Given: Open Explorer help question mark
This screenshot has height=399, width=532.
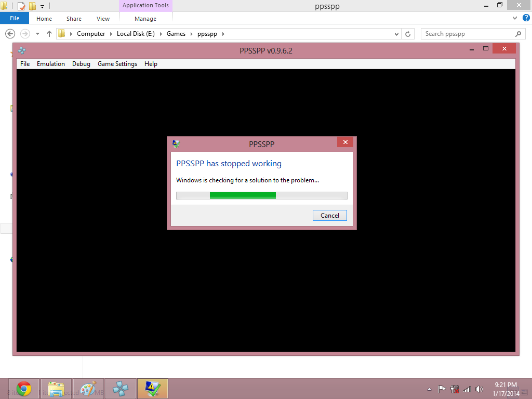Looking at the screenshot, I should click(526, 18).
